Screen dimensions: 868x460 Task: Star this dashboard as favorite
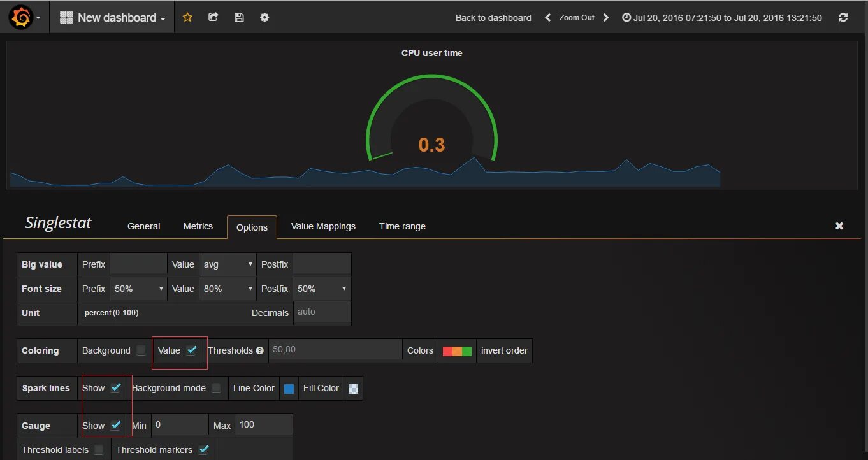click(x=187, y=18)
